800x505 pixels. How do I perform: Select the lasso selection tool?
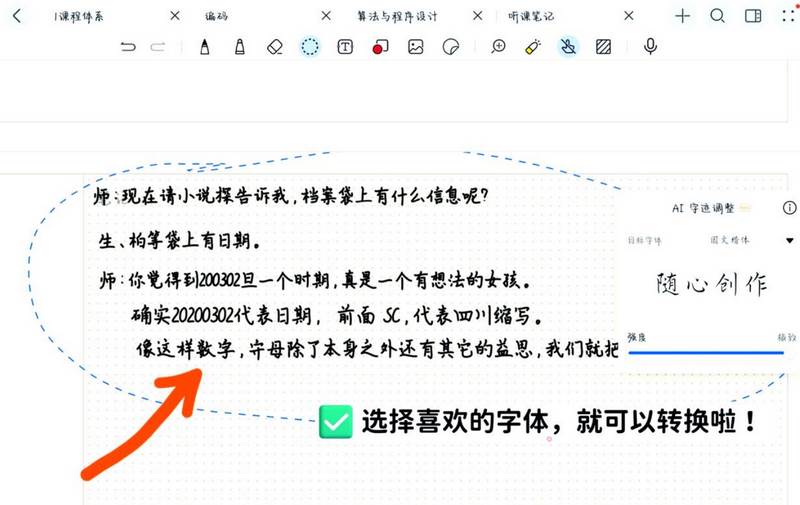310,47
